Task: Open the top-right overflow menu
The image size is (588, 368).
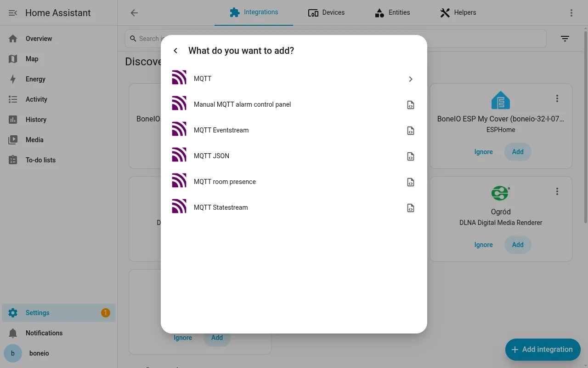Action: (571, 13)
